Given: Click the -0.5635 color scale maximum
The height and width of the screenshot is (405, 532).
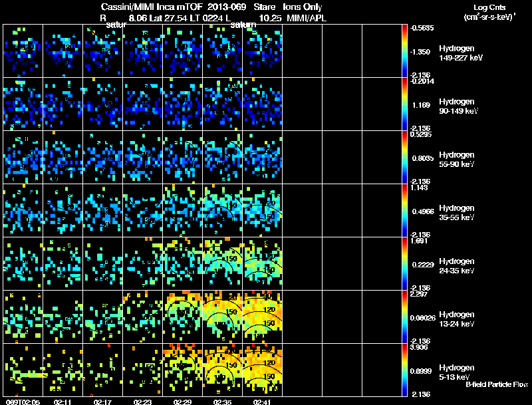Looking at the screenshot, I should (422, 28).
